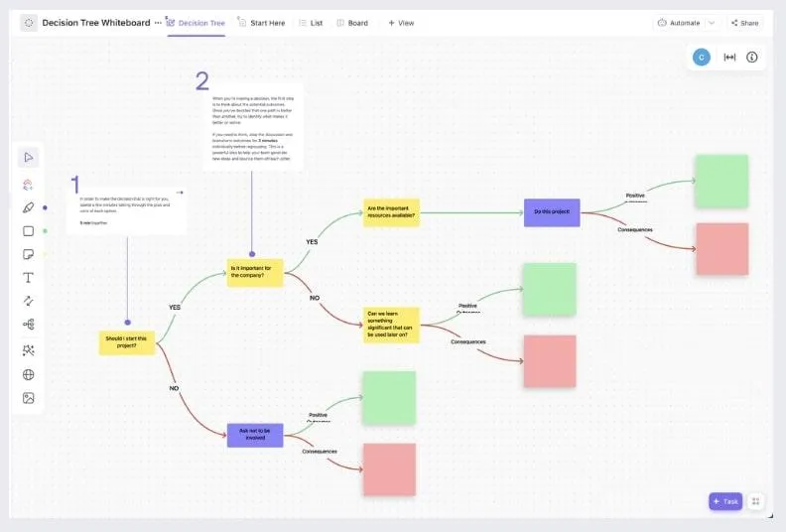Viewport: 786px width, 532px height.
Task: Click the Share button
Action: click(745, 23)
